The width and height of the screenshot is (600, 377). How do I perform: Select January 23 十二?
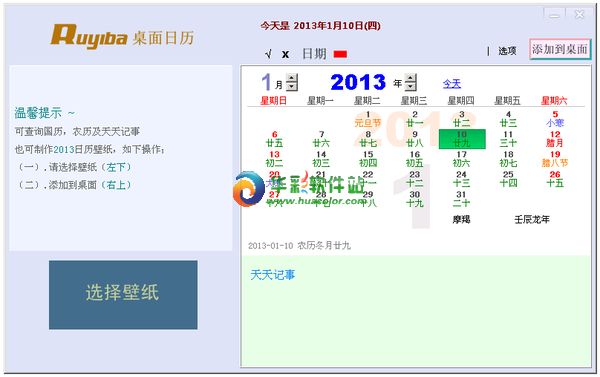pos(415,179)
